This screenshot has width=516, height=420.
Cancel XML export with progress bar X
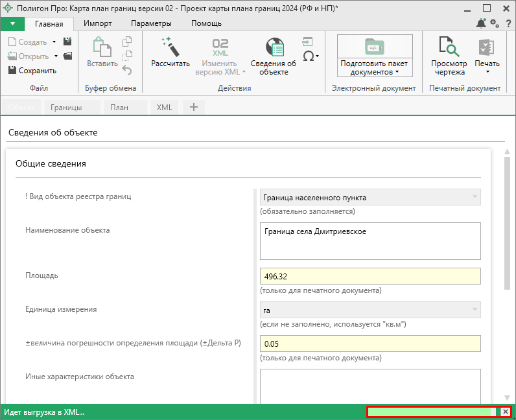[506, 412]
